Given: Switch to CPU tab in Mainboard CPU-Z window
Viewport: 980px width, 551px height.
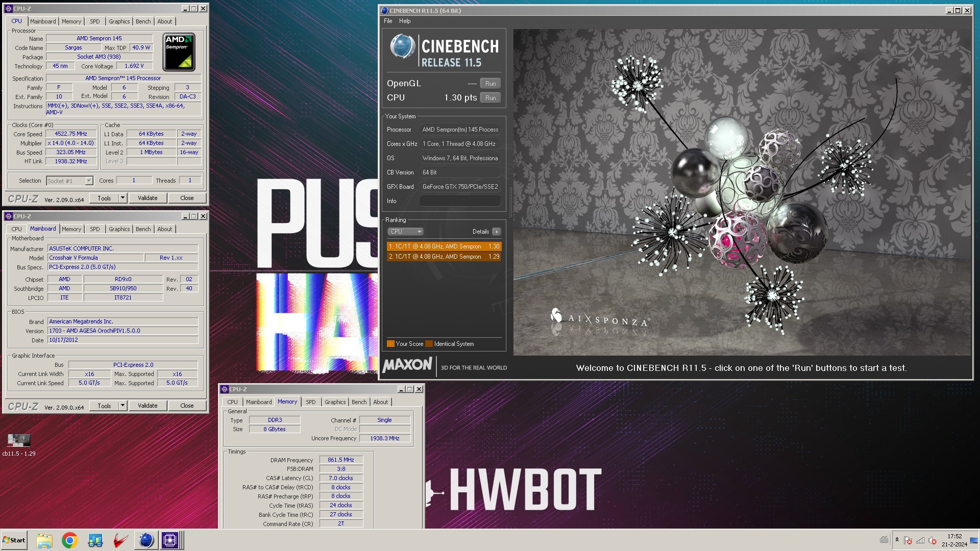Looking at the screenshot, I should pyautogui.click(x=17, y=229).
